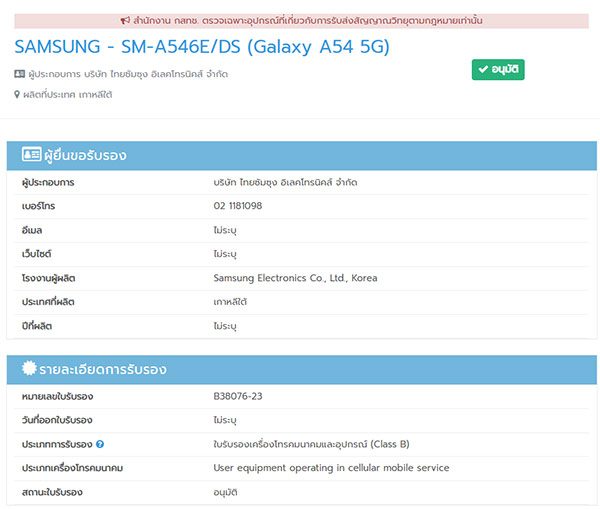Select the ประเทศที่ผลิต value เกาหลีใต้

[230, 302]
